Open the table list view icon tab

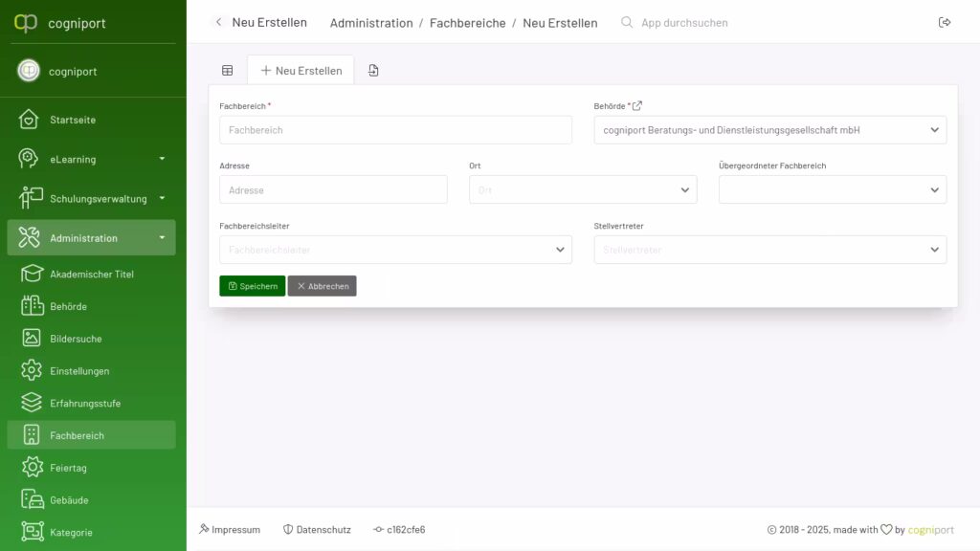(228, 70)
